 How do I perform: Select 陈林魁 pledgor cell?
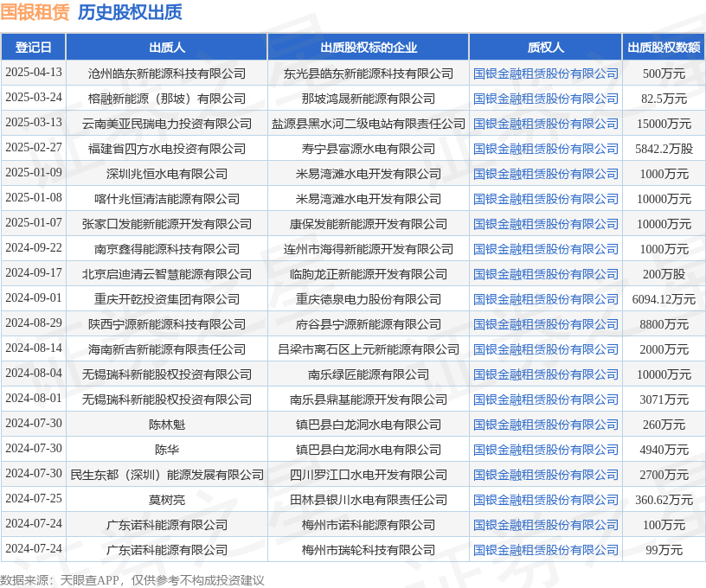pyautogui.click(x=167, y=425)
